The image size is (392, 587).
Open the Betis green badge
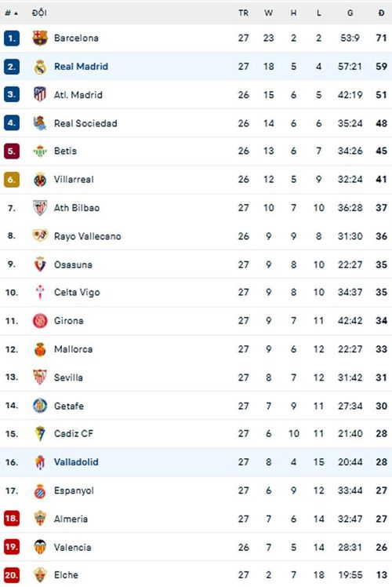point(40,151)
